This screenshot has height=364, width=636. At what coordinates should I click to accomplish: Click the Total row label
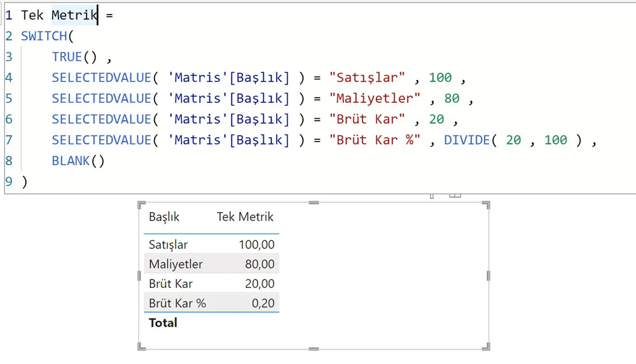pos(163,323)
